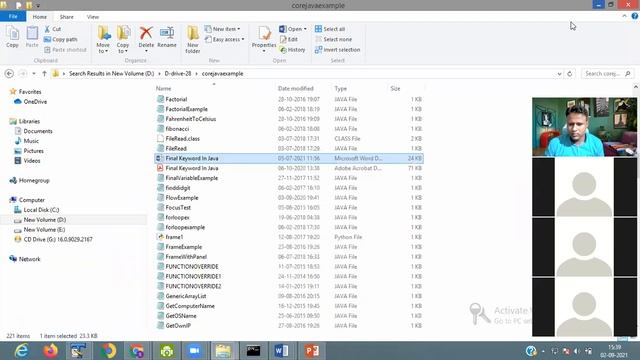This screenshot has width=640, height=360.
Task: Open the Copy to dropdown
Action: (x=123, y=40)
